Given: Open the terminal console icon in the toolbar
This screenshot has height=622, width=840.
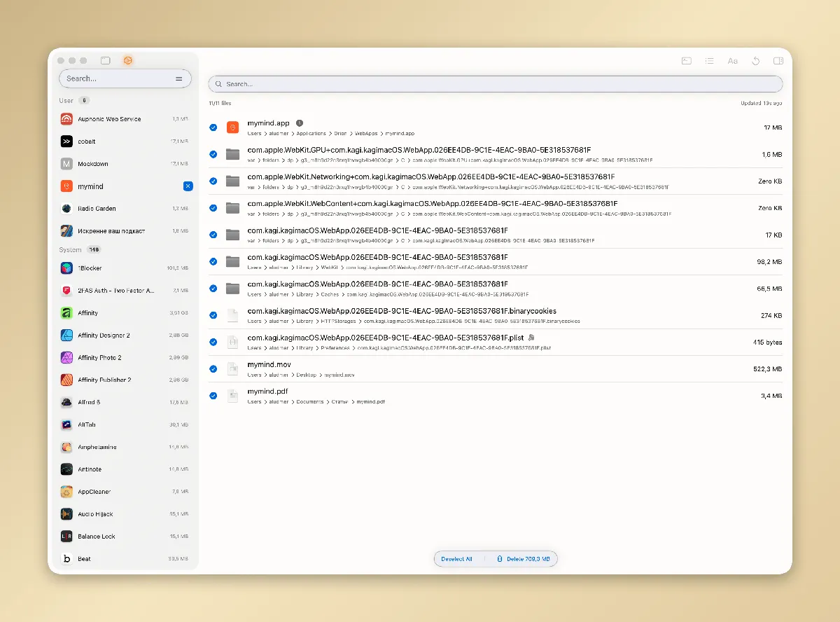Looking at the screenshot, I should (686, 61).
